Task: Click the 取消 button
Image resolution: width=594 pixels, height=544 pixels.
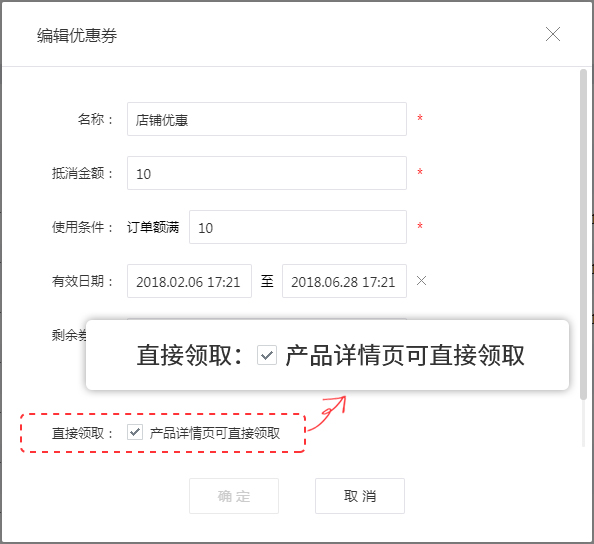Action: point(360,496)
